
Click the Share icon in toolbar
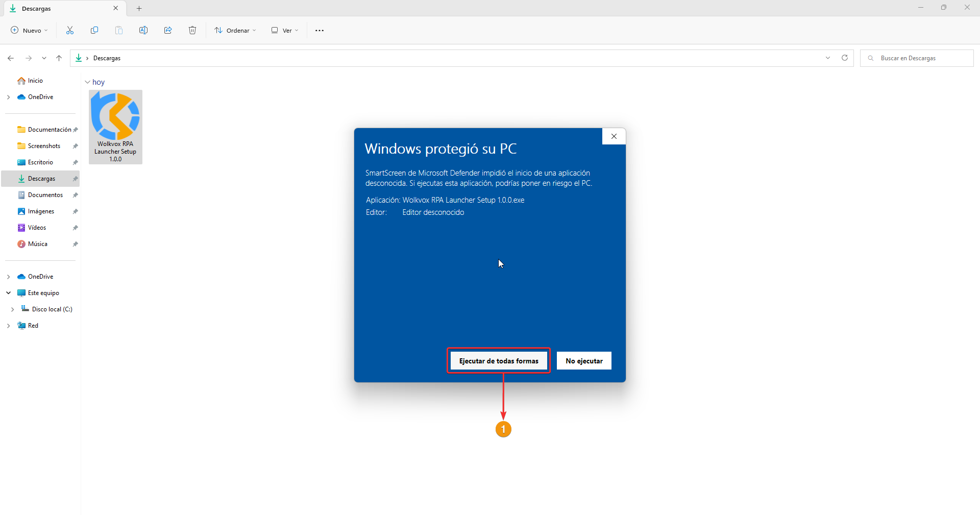168,30
